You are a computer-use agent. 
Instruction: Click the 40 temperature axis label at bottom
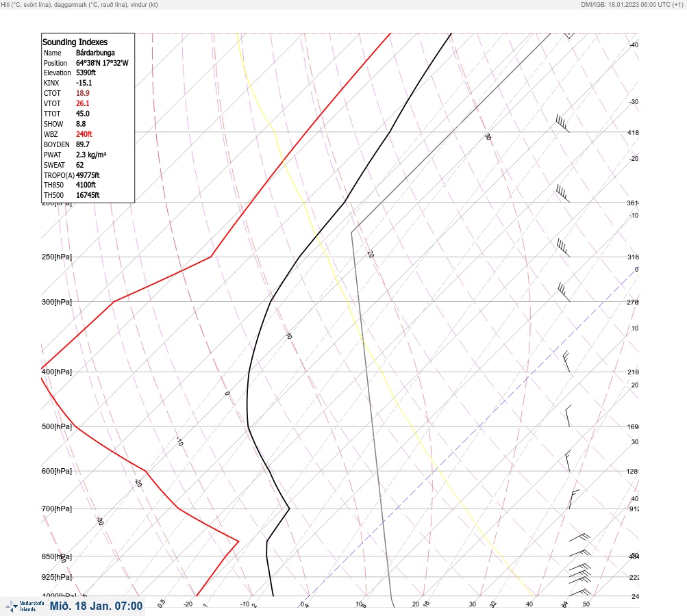pyautogui.click(x=529, y=604)
